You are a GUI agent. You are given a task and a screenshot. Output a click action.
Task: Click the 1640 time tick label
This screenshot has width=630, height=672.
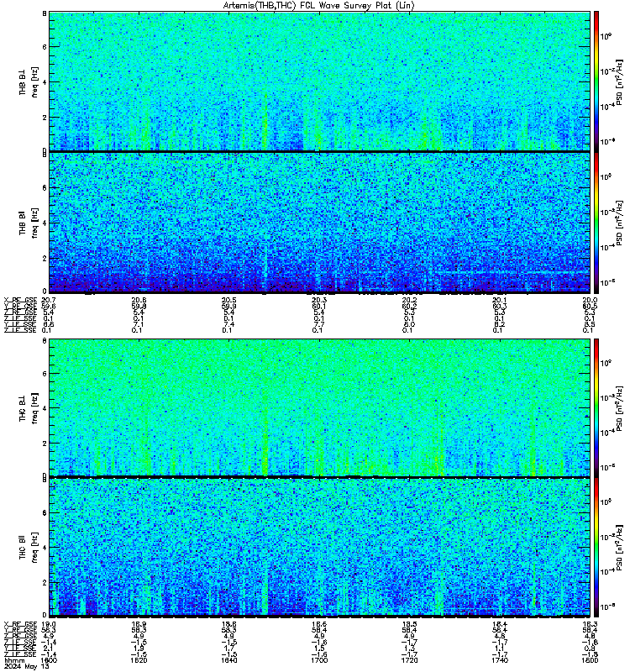point(228,660)
